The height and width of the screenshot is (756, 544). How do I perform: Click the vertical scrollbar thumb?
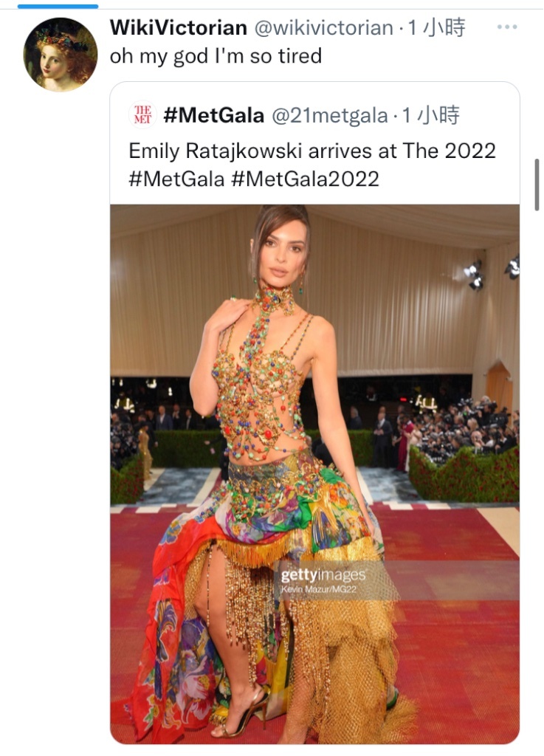click(x=537, y=185)
